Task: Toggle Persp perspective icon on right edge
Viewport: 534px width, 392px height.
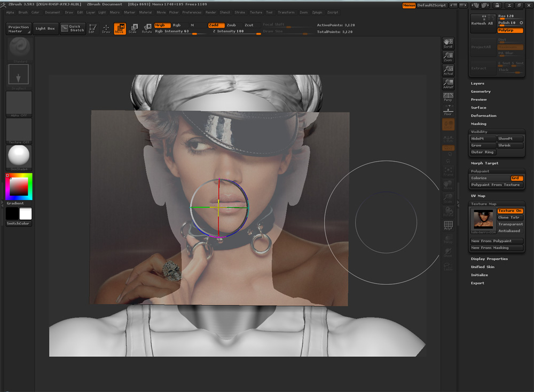Action: pyautogui.click(x=447, y=97)
